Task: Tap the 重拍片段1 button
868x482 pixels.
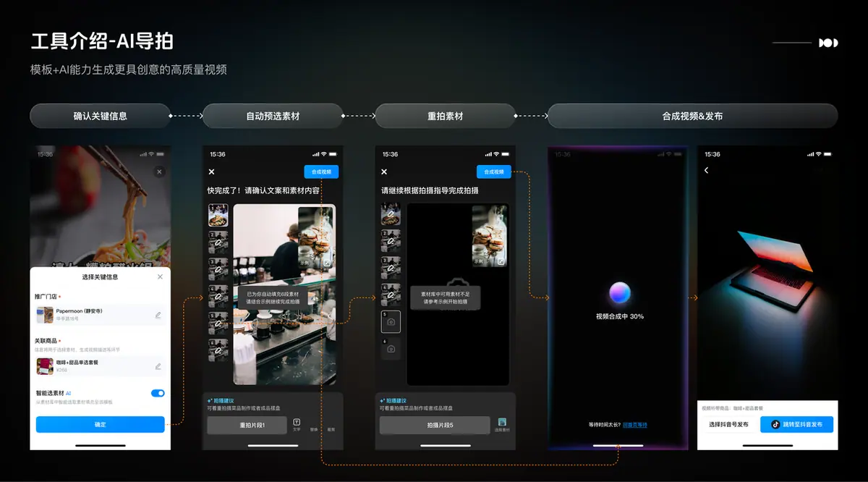Action: tap(247, 426)
